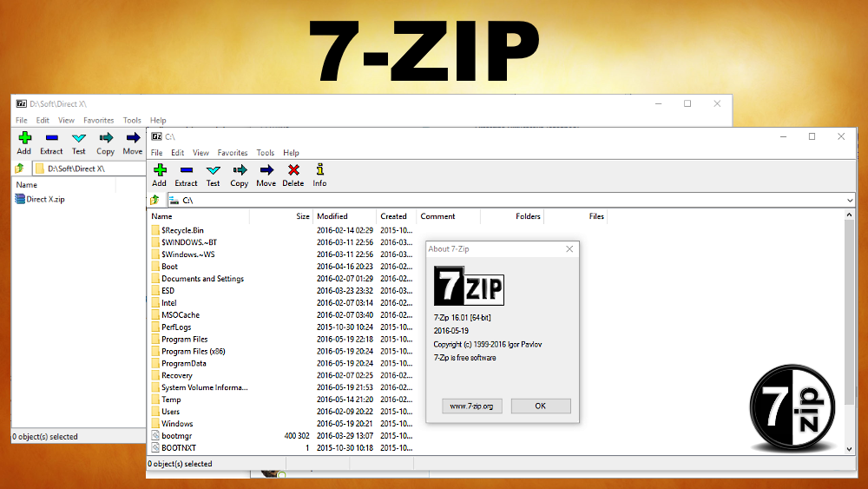The width and height of the screenshot is (868, 489).
Task: Click Add in the front C:\ window
Action: click(x=160, y=175)
